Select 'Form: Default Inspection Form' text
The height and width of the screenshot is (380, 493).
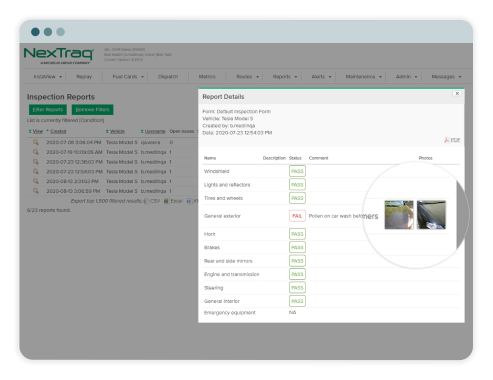point(237,112)
